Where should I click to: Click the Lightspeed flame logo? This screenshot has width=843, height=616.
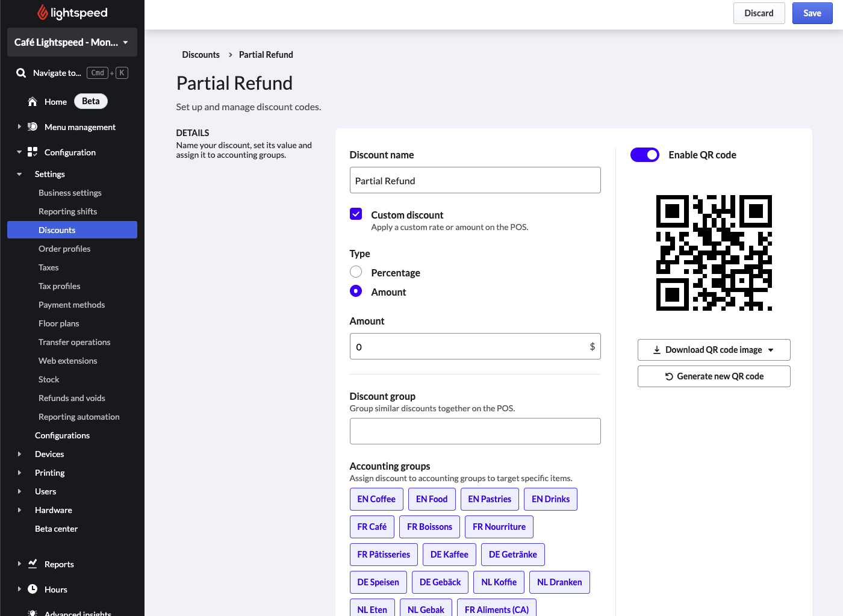43,13
